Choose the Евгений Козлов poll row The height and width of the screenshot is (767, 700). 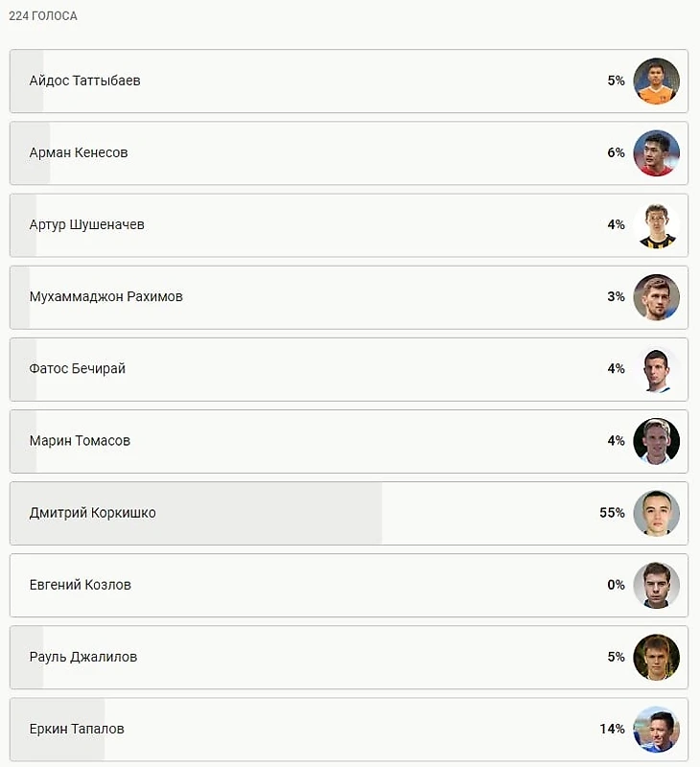coord(349,585)
